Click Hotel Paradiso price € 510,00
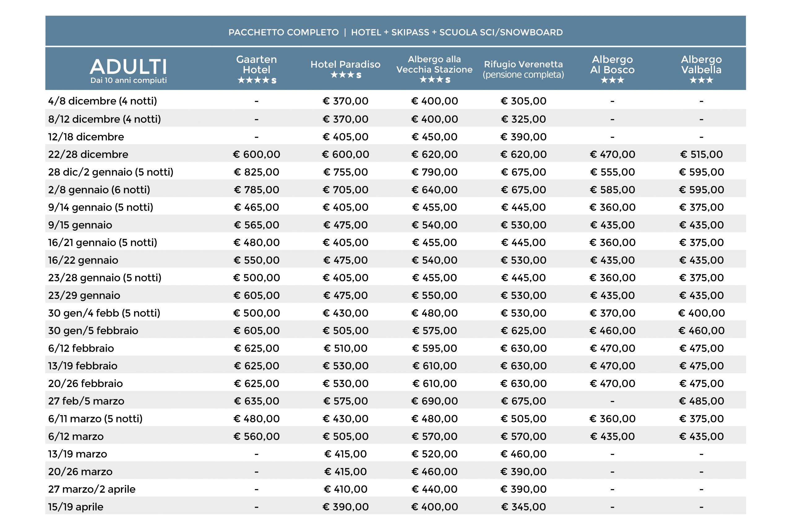 346,348
